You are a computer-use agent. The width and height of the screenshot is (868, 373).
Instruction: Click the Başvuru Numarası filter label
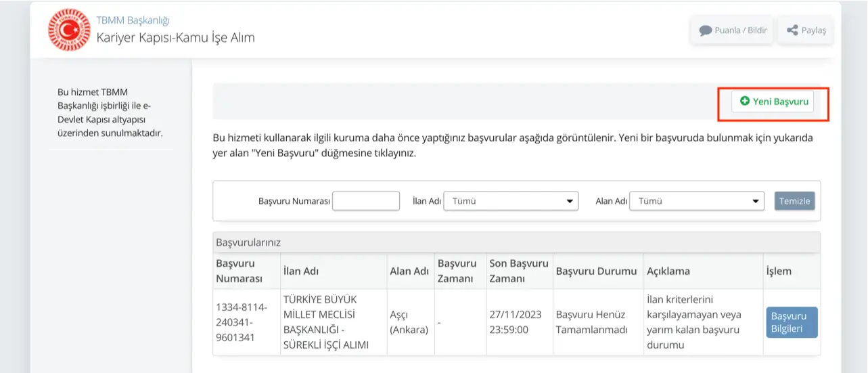pos(294,201)
